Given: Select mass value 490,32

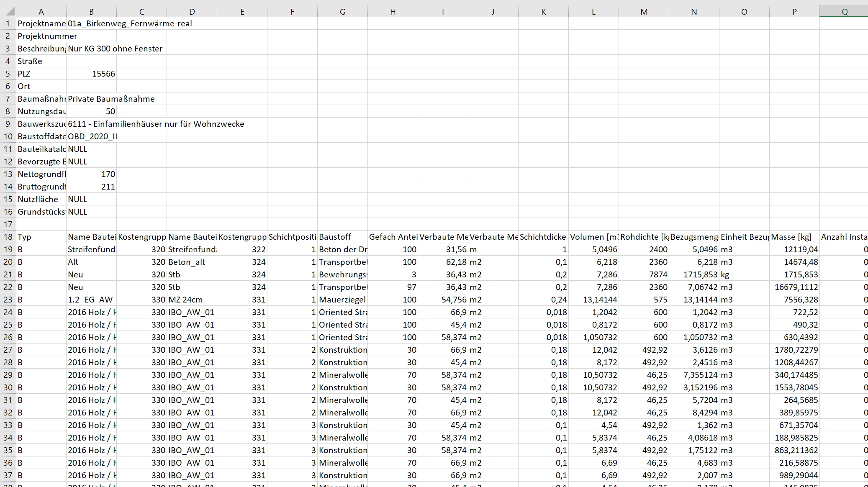Looking at the screenshot, I should pyautogui.click(x=794, y=325).
